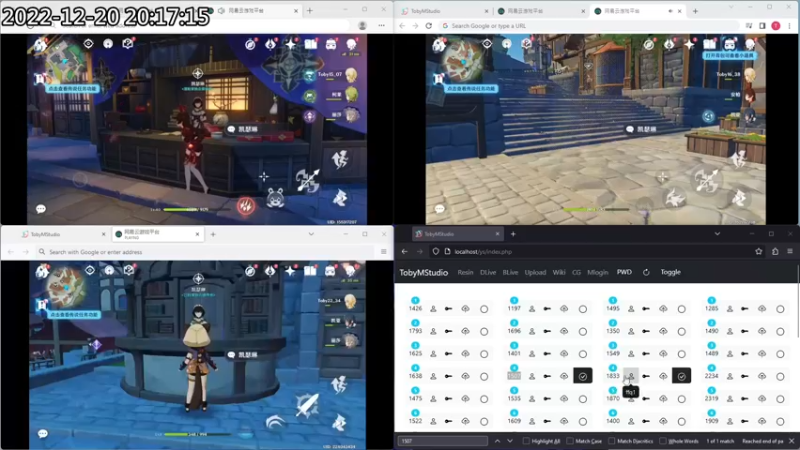Open the Wiki nav item
Screen dimensions: 800x450
tap(559, 272)
